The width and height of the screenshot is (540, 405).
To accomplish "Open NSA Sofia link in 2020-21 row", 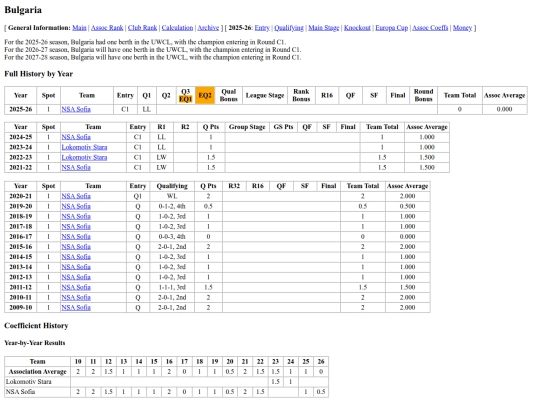I will coord(76,196).
